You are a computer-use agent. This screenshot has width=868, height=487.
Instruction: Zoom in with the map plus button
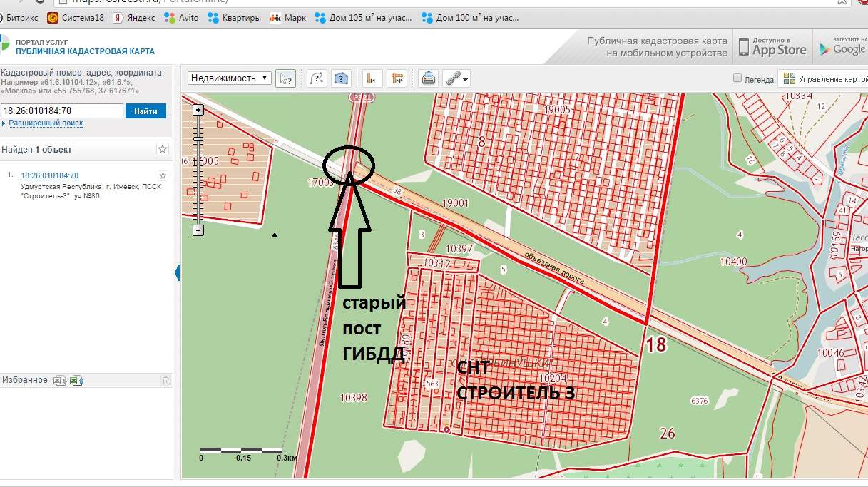tap(198, 110)
